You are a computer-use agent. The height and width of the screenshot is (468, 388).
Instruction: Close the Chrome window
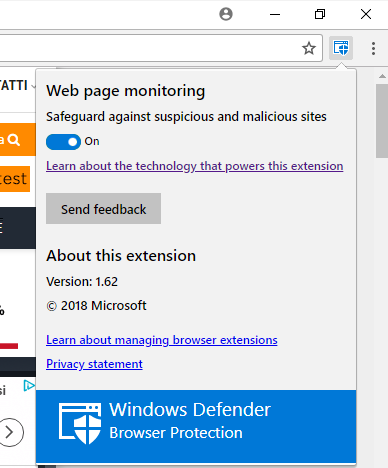tap(366, 14)
